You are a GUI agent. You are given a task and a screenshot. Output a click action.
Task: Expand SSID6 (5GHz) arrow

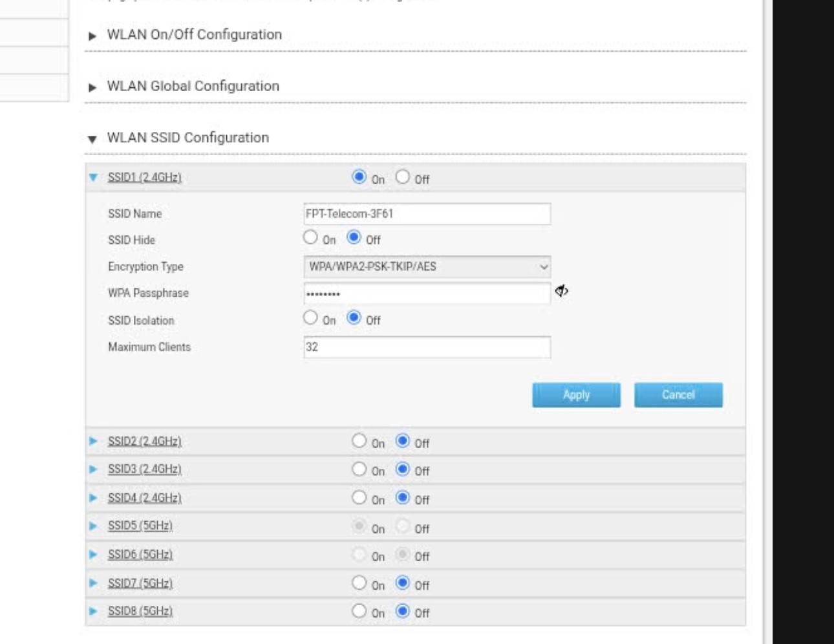pos(93,554)
